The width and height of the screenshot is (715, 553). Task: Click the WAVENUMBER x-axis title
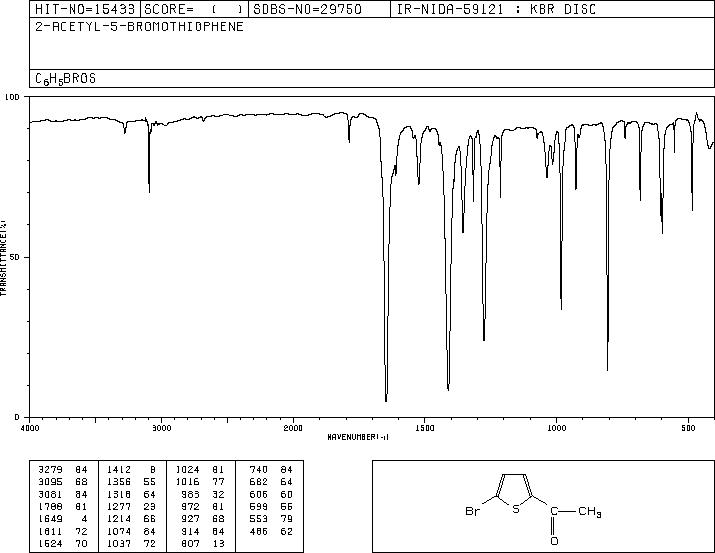358,437
